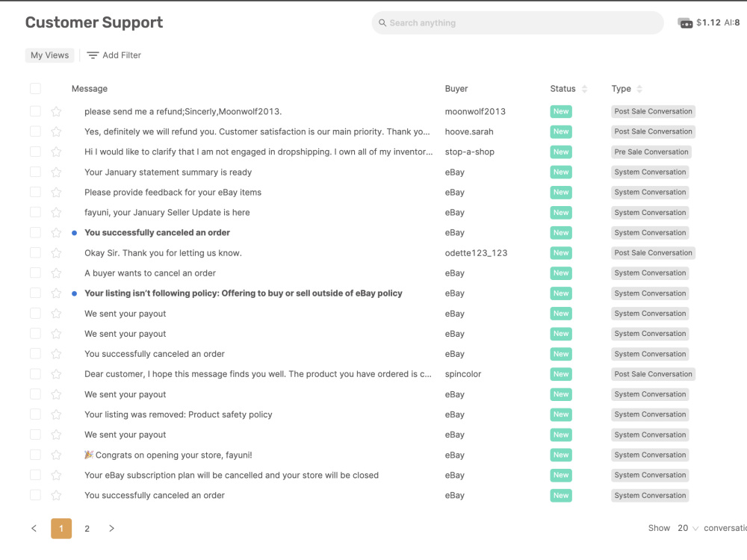Viewport: 747px width, 560px height.
Task: Go to next page arrow
Action: [x=111, y=528]
